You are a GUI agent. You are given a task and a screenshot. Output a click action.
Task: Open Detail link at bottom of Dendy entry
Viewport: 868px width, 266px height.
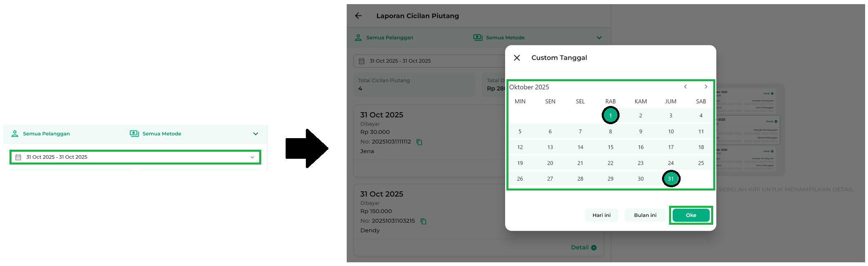coord(584,247)
